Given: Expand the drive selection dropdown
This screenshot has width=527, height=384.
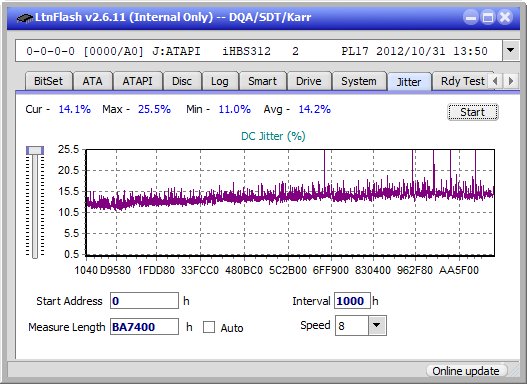Looking at the screenshot, I should click(x=511, y=51).
